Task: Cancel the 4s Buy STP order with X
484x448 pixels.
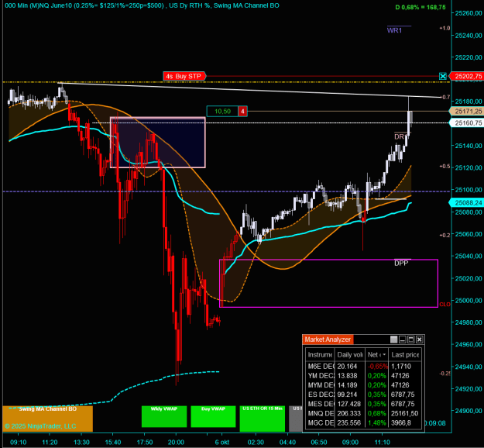Action: [x=443, y=76]
